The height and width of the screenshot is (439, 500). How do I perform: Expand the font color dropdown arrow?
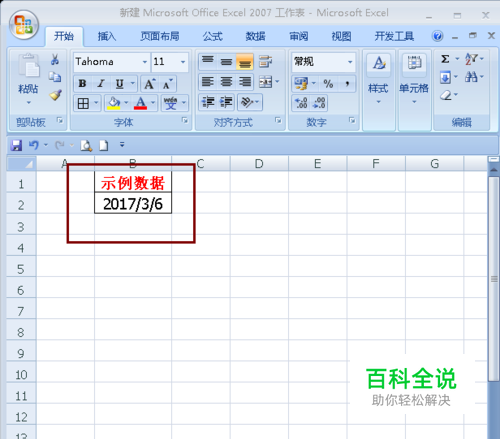[153, 103]
